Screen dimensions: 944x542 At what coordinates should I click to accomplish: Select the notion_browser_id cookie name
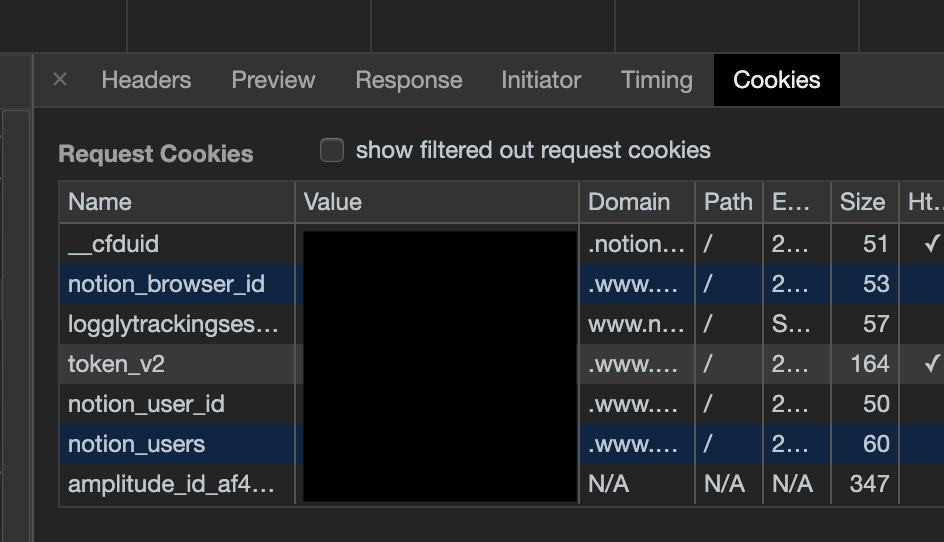click(x=166, y=284)
